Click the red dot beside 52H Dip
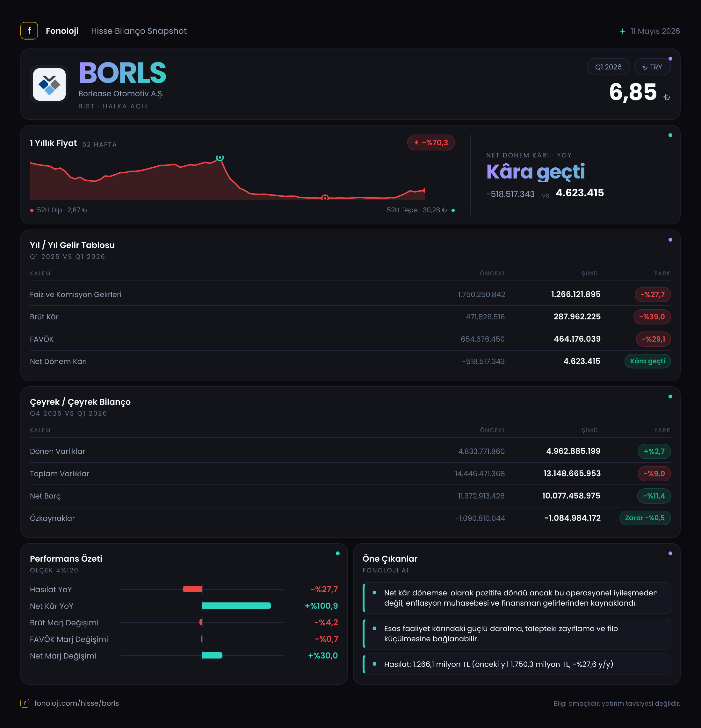Screen dimensions: 701x728 coord(32,210)
